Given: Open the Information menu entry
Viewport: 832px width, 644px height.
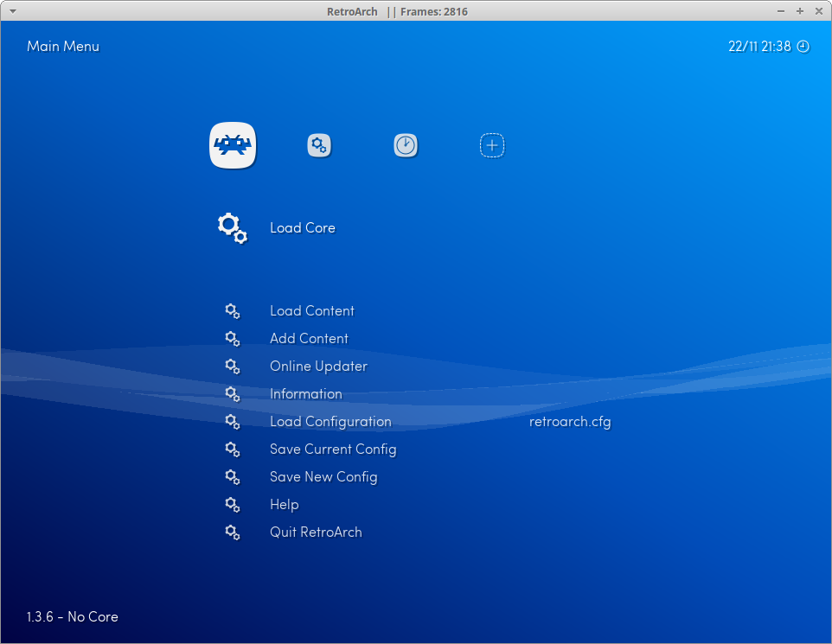Looking at the screenshot, I should tap(305, 394).
